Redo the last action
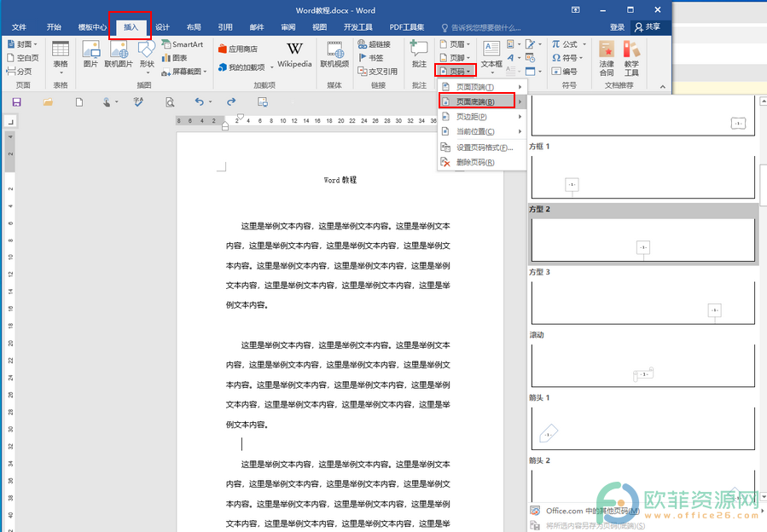The height and width of the screenshot is (532, 767). tap(231, 101)
